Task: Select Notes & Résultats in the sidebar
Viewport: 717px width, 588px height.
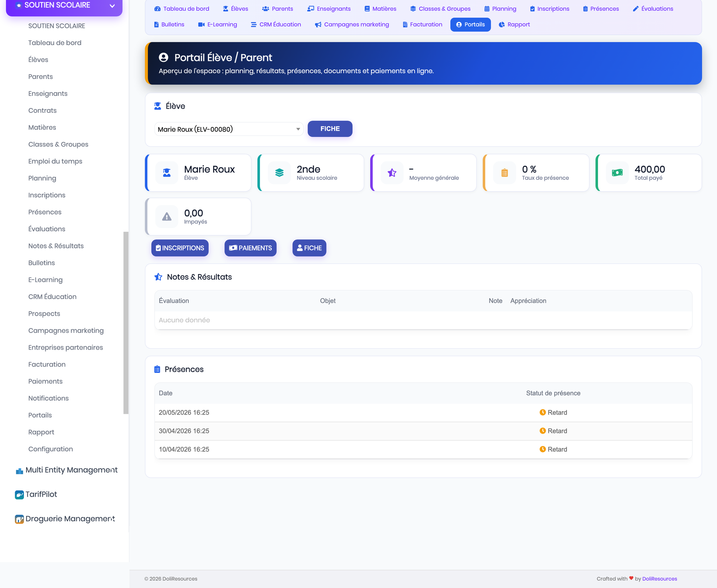Action: pyautogui.click(x=56, y=246)
